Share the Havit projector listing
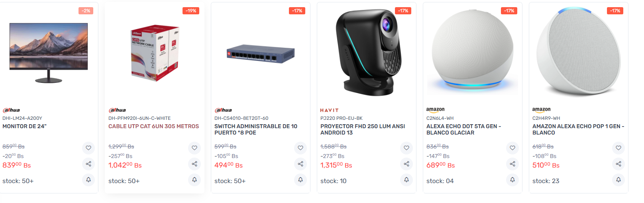The width and height of the screenshot is (644, 203). click(x=406, y=164)
